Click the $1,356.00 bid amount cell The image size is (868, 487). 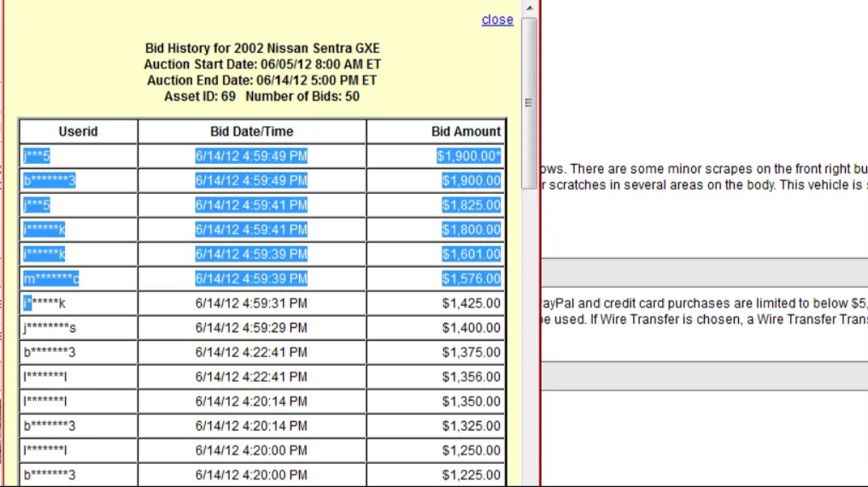471,377
